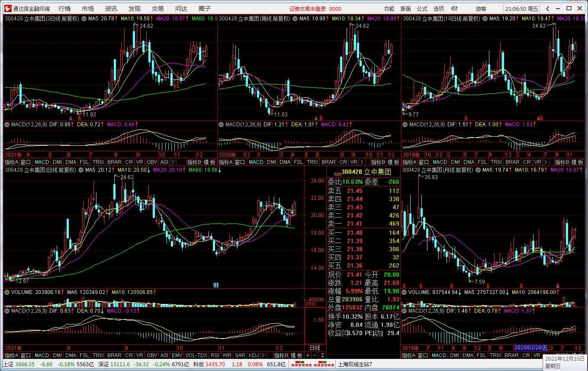Expand the monthly chart VOLUME indicator dropdown
This screenshot has height=371, width=588.
coord(405,292)
